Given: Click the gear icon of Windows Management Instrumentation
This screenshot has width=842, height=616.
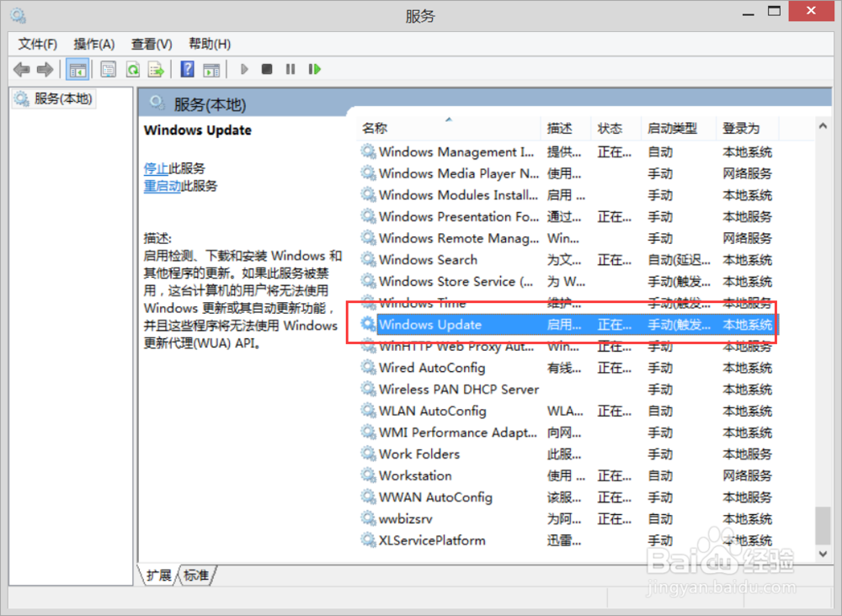Looking at the screenshot, I should (369, 151).
